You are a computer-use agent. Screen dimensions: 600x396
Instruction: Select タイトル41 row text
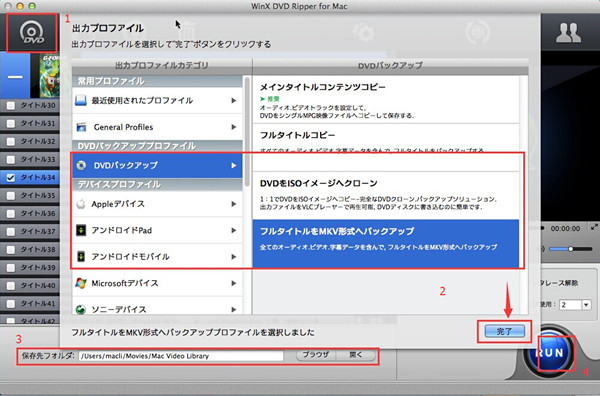(38, 303)
